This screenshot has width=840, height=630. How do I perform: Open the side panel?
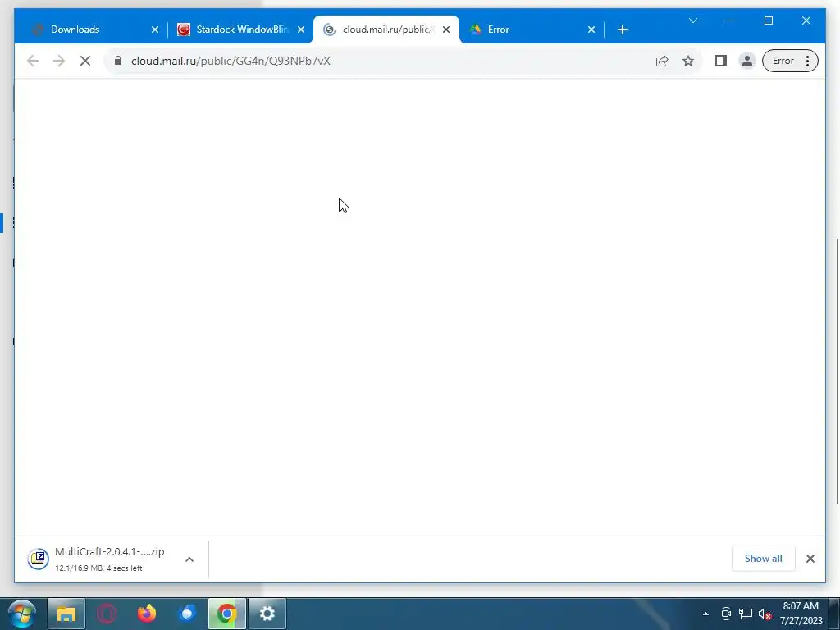(x=721, y=61)
